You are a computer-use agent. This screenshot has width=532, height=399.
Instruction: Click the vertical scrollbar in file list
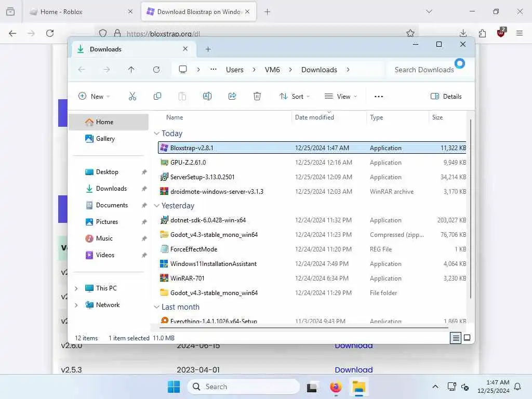[471, 209]
